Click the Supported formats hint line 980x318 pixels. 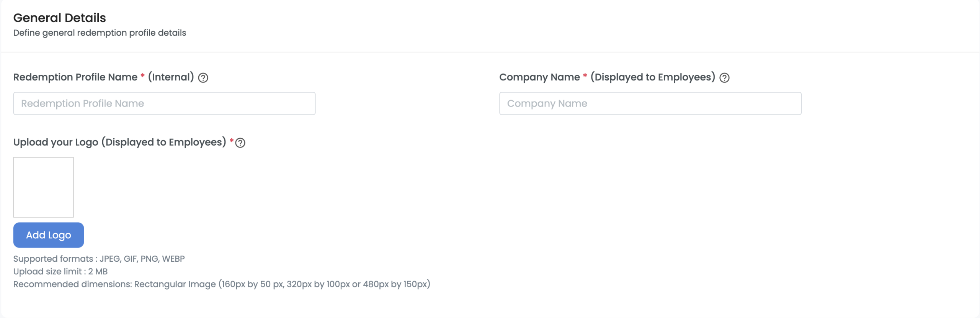click(99, 259)
